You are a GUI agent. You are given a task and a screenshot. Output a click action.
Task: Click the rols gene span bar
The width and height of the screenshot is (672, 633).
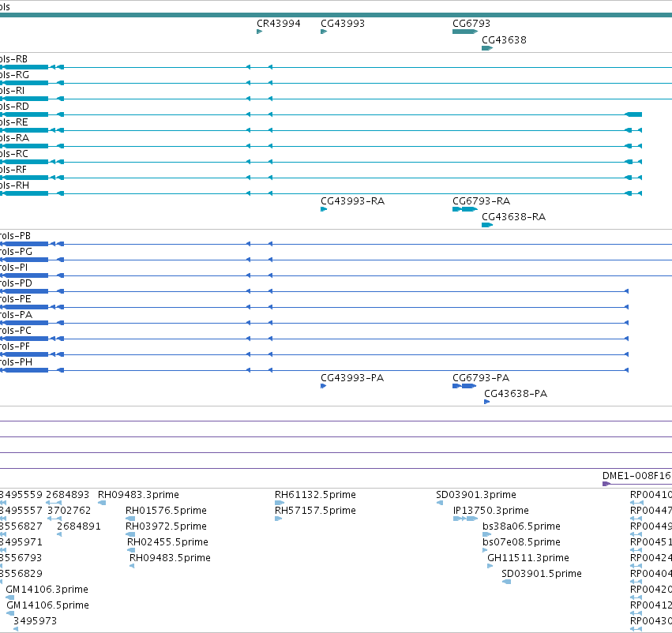pos(336,15)
